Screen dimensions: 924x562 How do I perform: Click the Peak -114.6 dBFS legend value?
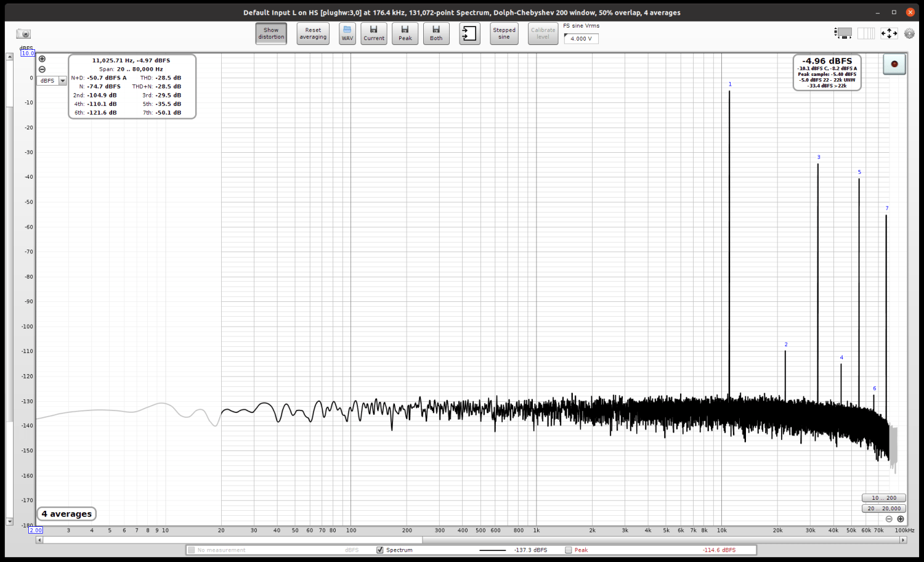719,550
